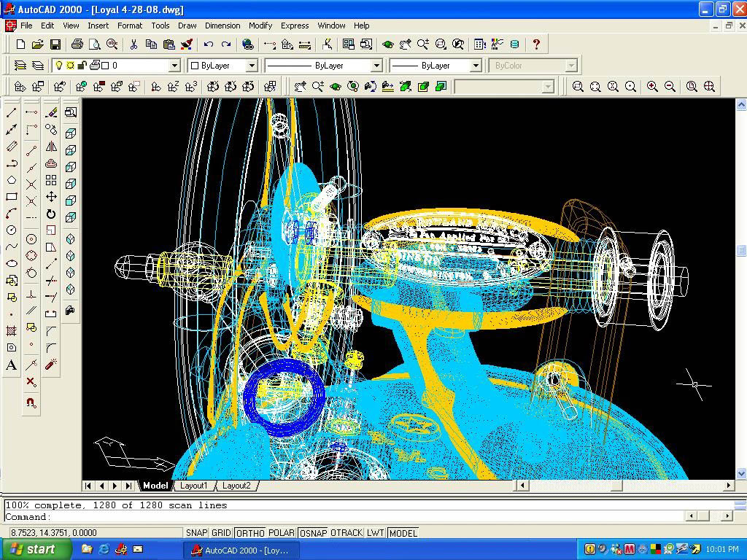The width and height of the screenshot is (747, 560).
Task: Click AutoCAD 2000 taskbar button
Action: 241,550
